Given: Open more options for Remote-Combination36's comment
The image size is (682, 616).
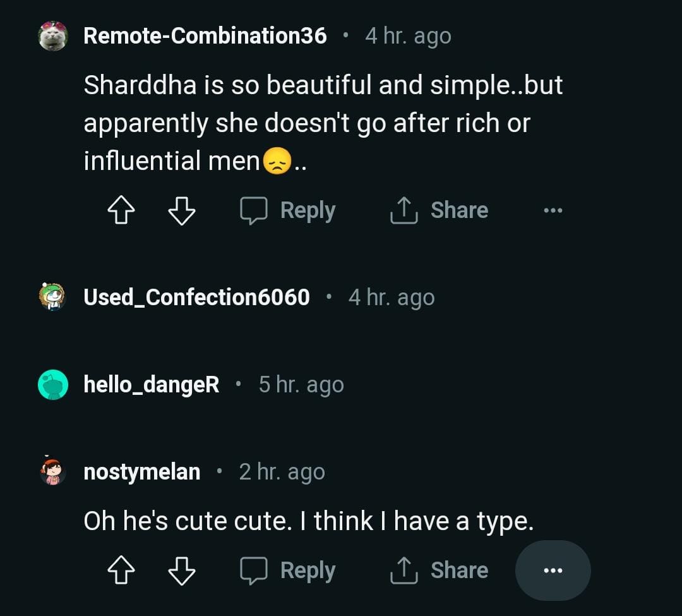Looking at the screenshot, I should pos(553,210).
